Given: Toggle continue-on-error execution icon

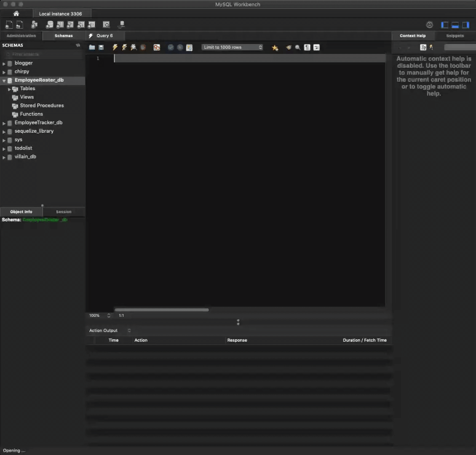Looking at the screenshot, I should 157,47.
